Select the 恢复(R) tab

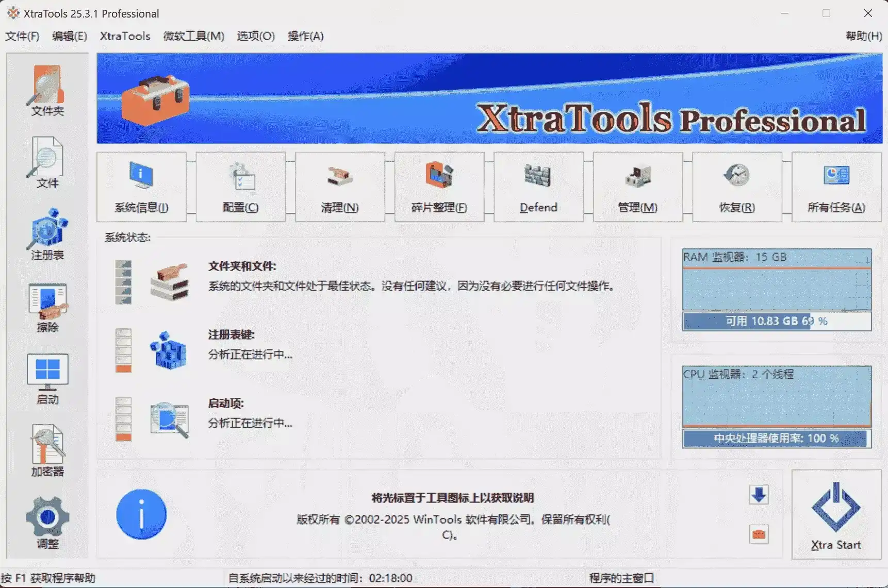coord(737,187)
